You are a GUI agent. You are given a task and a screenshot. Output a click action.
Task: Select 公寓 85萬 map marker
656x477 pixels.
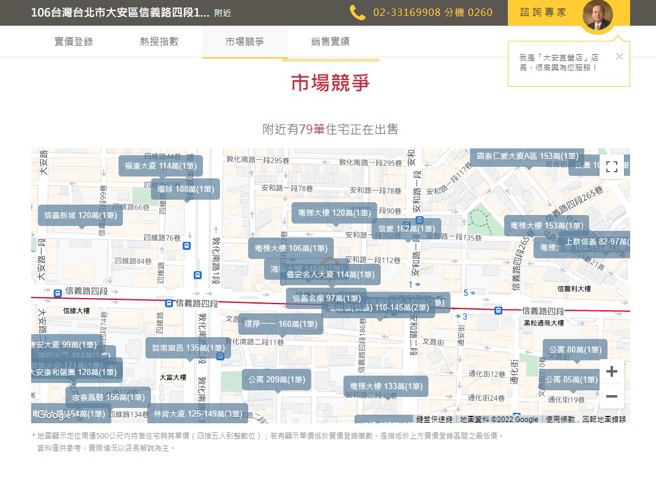(x=571, y=380)
